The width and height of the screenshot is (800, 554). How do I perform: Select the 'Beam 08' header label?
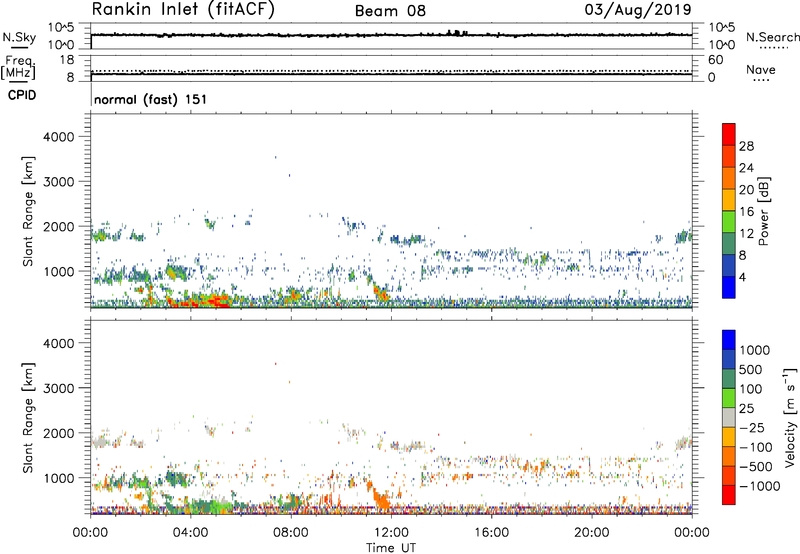390,11
